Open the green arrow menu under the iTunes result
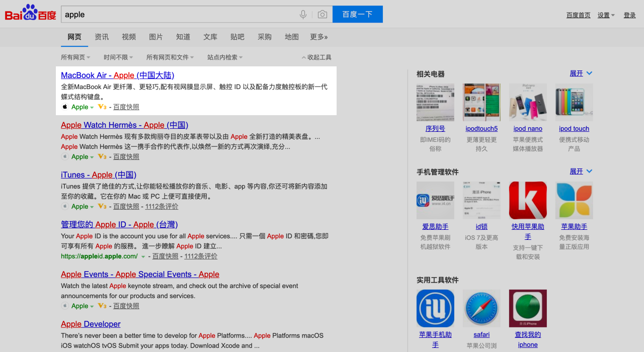This screenshot has width=644, height=352. point(92,207)
